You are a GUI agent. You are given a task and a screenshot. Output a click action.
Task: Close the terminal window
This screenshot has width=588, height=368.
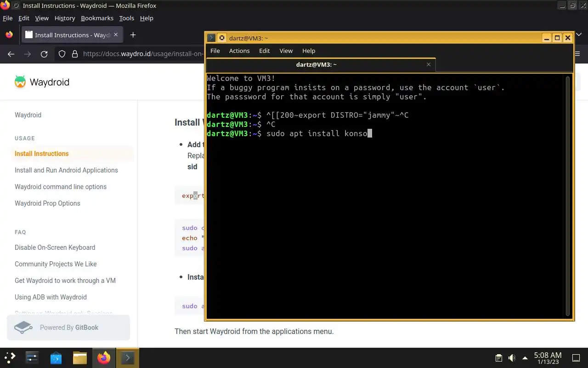[568, 38]
